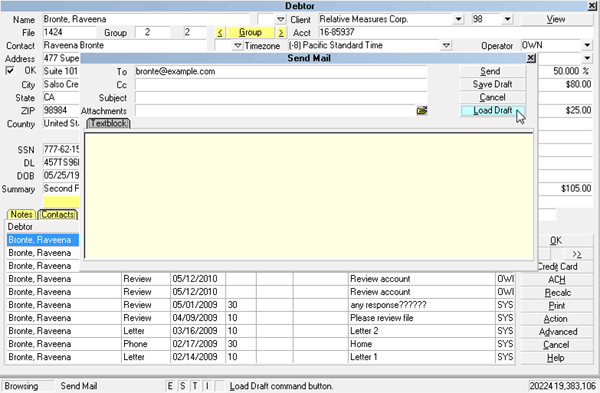Click the E status bar indicator
The width and height of the screenshot is (600, 393).
pos(170,386)
